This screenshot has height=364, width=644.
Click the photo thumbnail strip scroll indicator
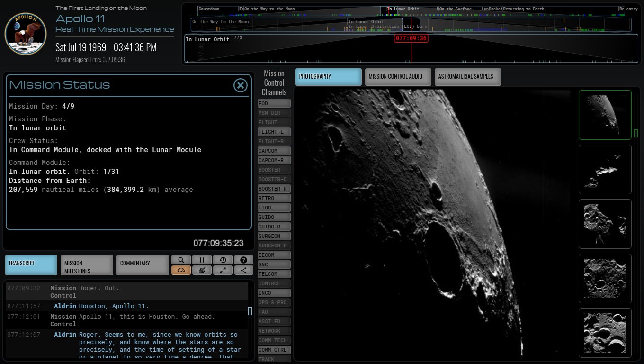point(636,133)
